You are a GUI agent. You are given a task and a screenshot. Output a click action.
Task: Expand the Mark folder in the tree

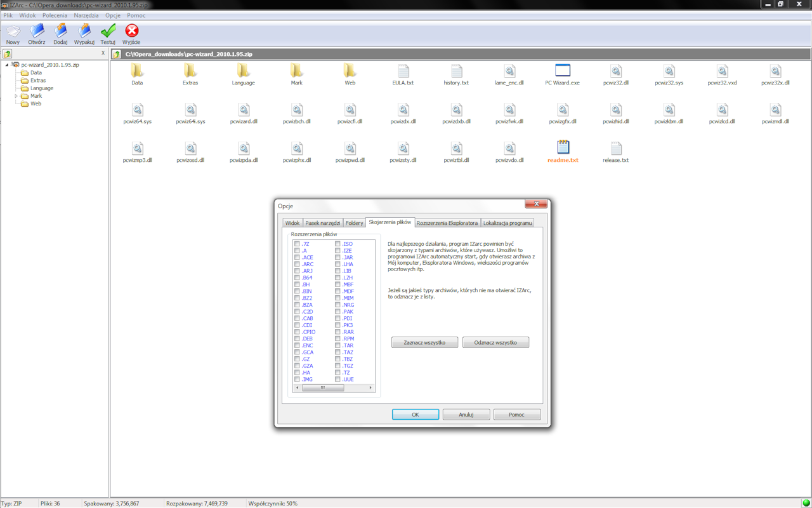[16, 96]
